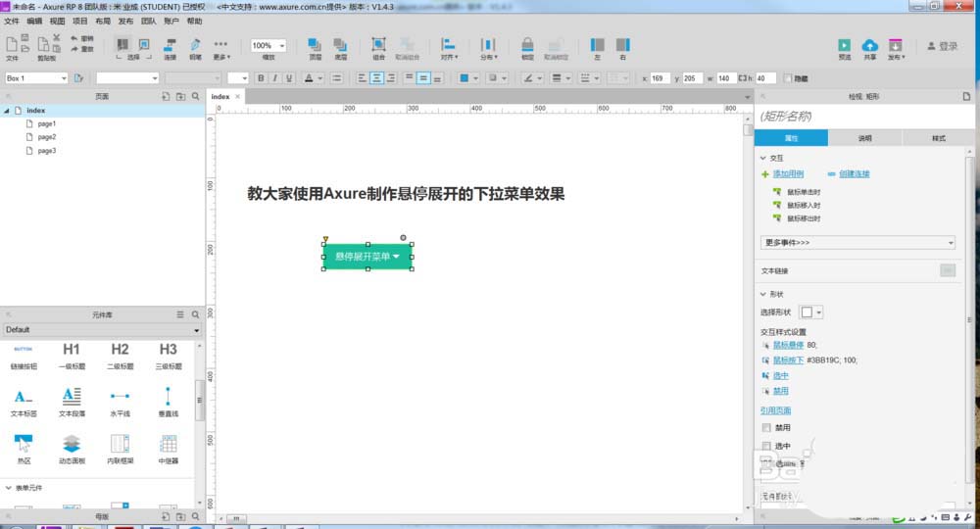980x529 pixels.
Task: Open the select shape (选择形状) dropdown
Action: point(811,313)
